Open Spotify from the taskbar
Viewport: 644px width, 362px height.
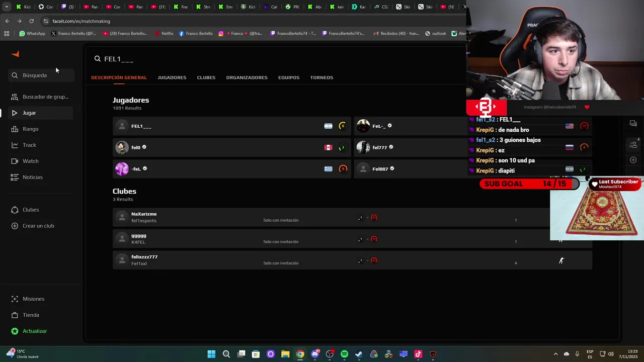pos(344,354)
